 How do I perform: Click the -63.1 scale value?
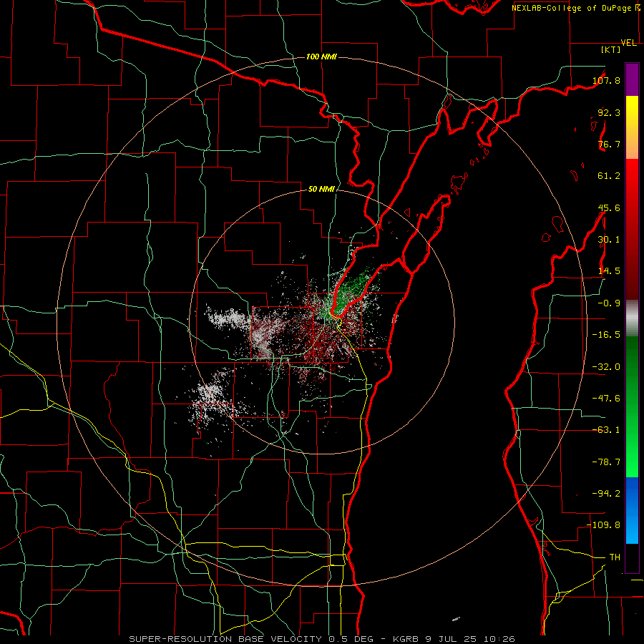(606, 430)
